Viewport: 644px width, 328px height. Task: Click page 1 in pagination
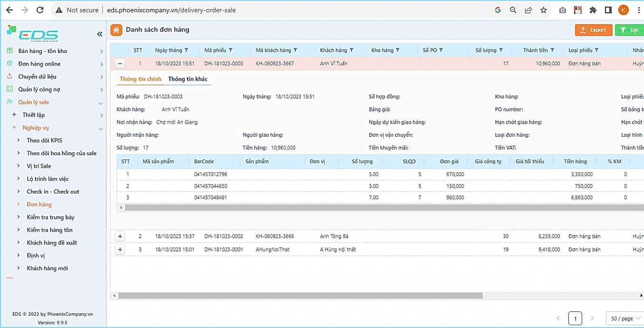coord(575,319)
